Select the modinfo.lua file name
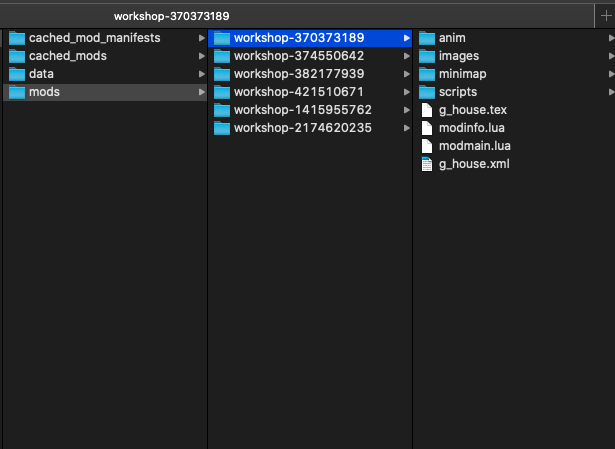The image size is (615, 449). (472, 128)
